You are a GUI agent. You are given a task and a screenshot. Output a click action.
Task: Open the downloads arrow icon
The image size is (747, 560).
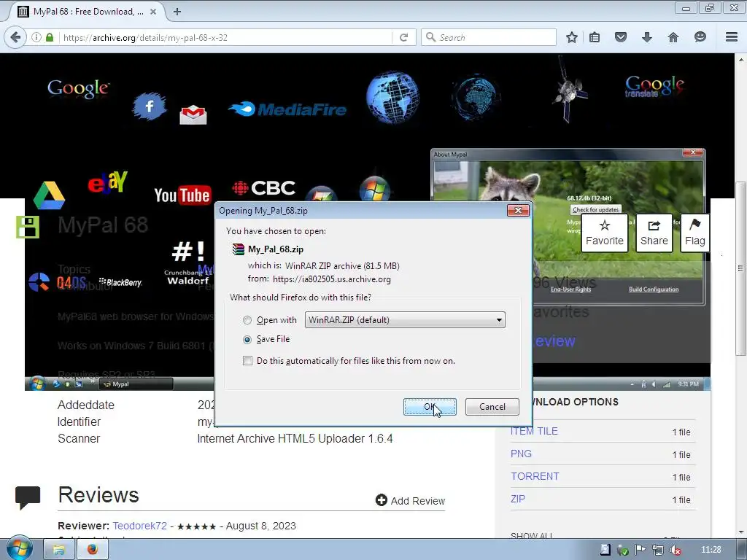pyautogui.click(x=646, y=37)
